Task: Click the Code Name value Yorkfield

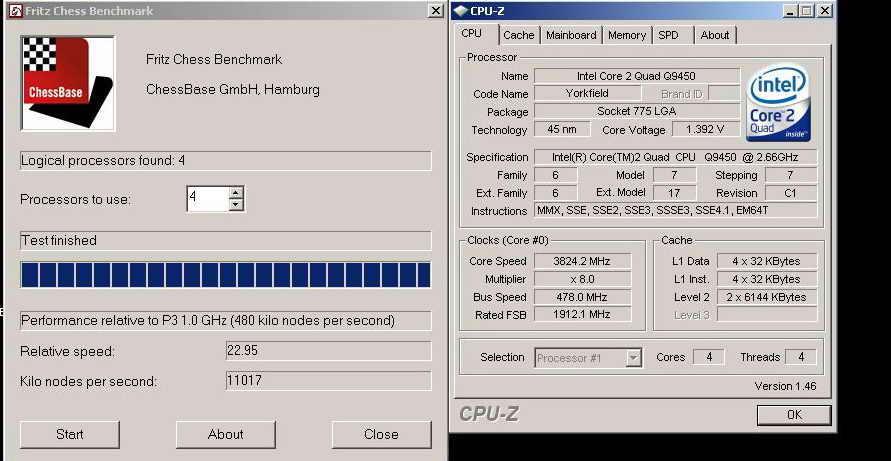Action: [588, 93]
